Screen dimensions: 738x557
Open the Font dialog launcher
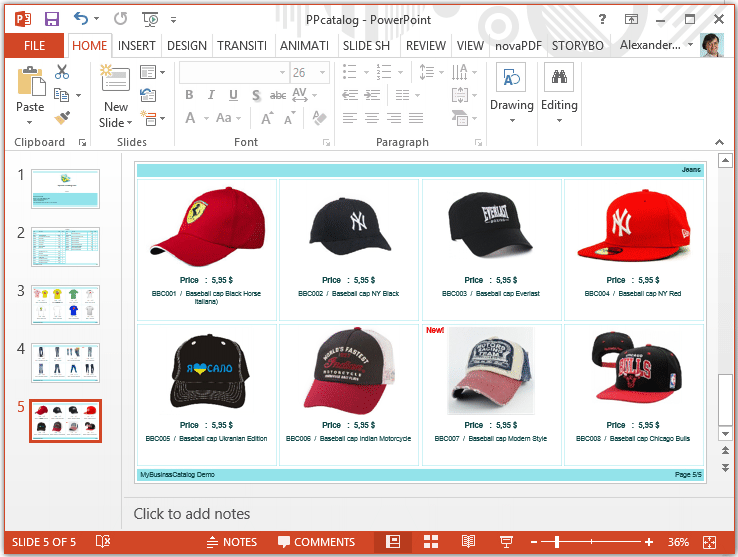[x=326, y=143]
